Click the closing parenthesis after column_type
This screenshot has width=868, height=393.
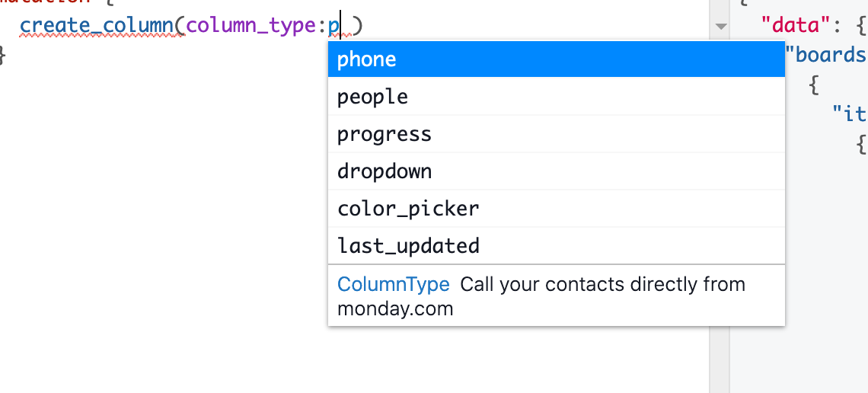(x=358, y=25)
